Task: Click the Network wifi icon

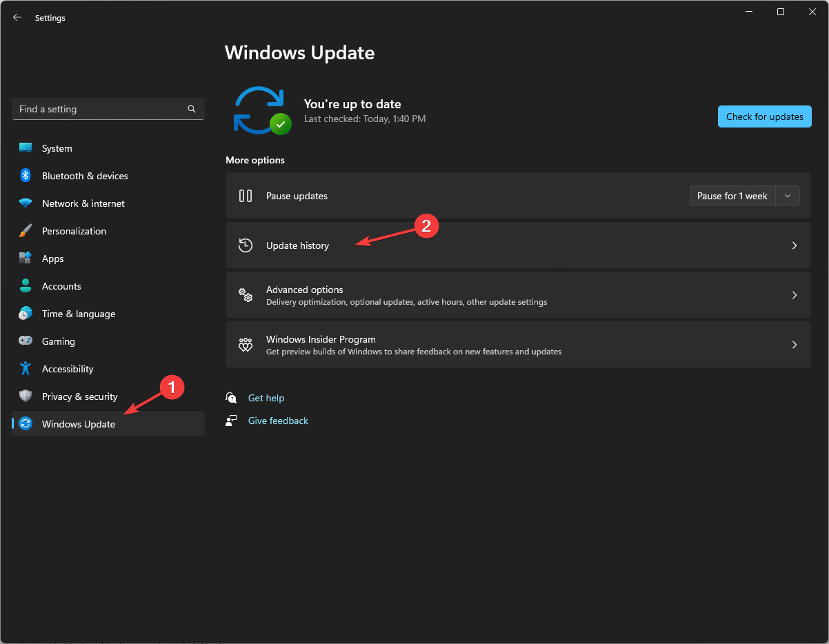Action: tap(26, 203)
